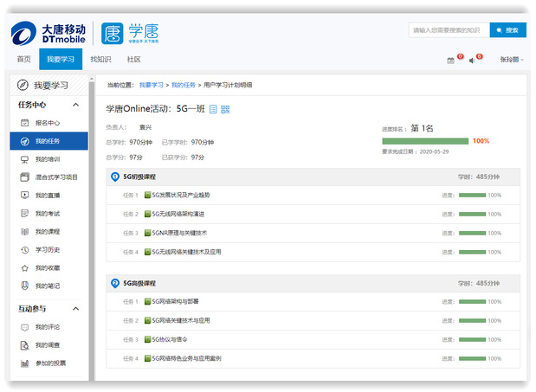Click the speaker announcement icon in header
The image size is (536, 392).
pos(472,60)
